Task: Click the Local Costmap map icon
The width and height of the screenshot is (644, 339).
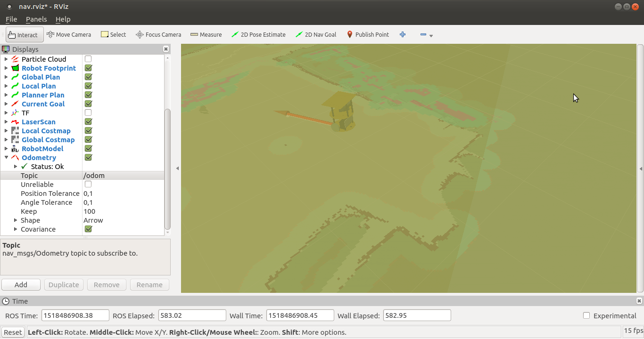Action: 15,130
